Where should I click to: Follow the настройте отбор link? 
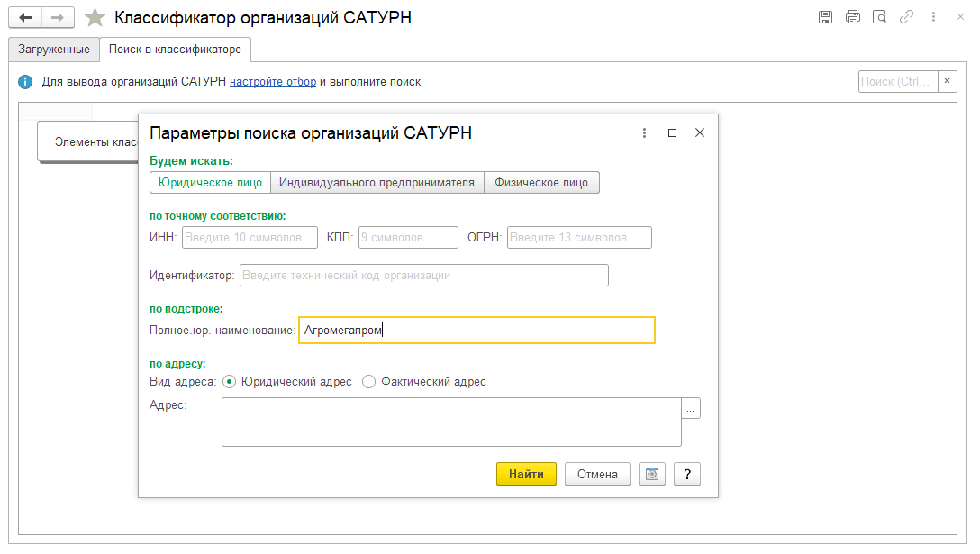pyautogui.click(x=272, y=82)
